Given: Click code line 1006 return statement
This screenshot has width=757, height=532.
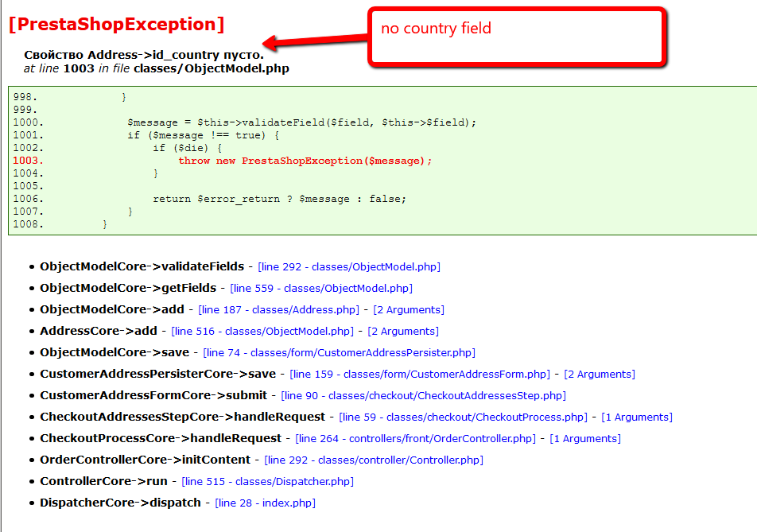Looking at the screenshot, I should (280, 199).
